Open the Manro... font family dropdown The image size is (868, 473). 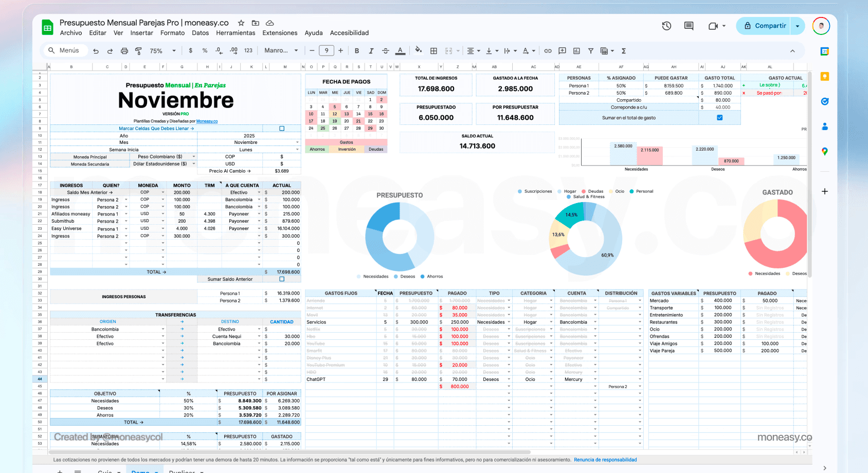(281, 51)
